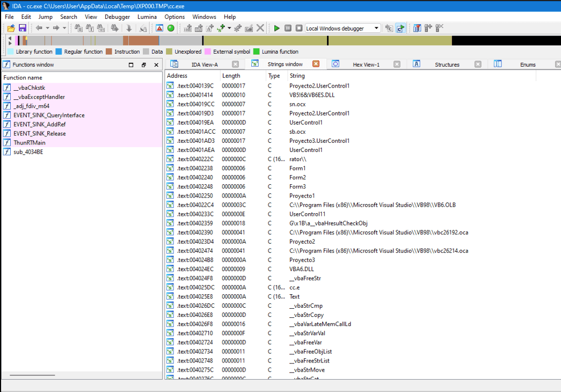The width and height of the screenshot is (561, 392).
Task: Click the X delete icon in the toolbar
Action: (x=260, y=28)
